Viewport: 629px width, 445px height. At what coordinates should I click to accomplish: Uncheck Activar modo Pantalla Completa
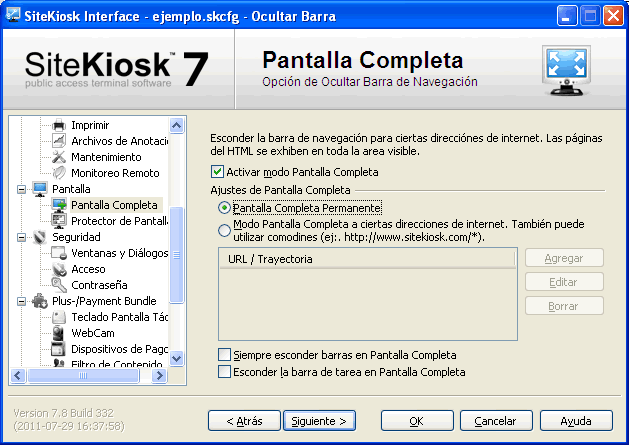coord(218,172)
